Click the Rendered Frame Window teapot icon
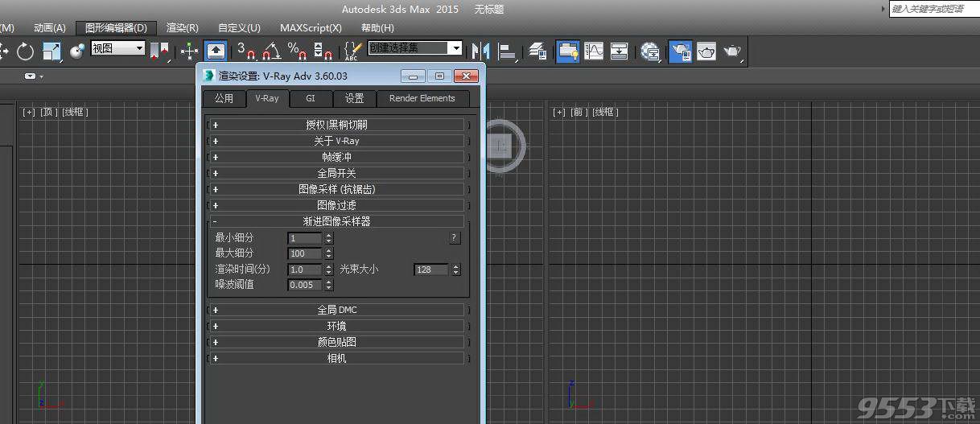Viewport: 980px width, 424px height. [x=706, y=51]
